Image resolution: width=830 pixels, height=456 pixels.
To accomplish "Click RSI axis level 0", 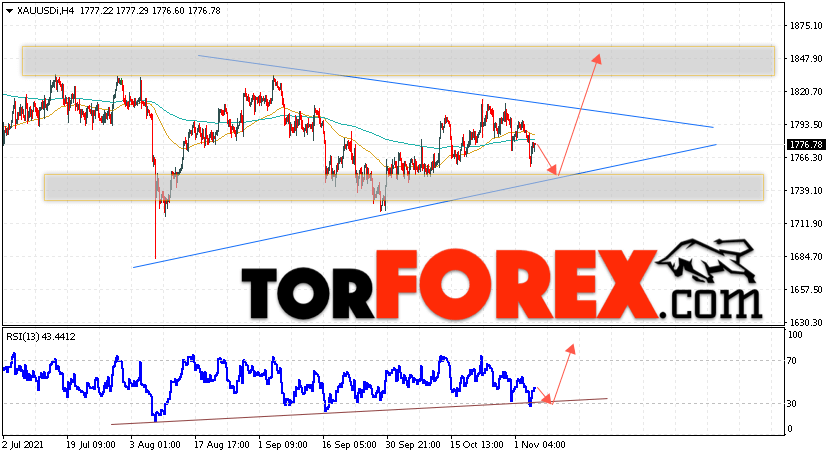I will point(790,429).
